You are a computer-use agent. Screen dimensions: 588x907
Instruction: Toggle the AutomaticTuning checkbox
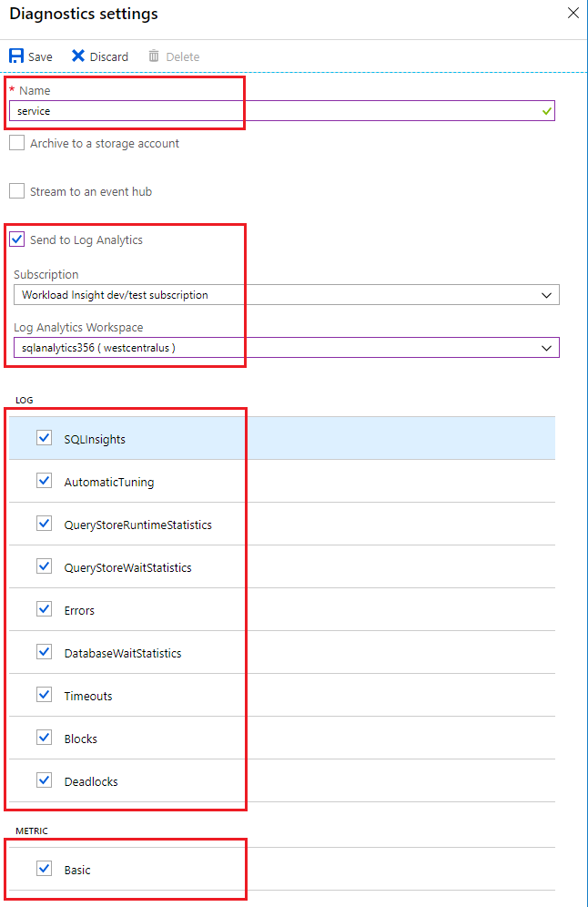coord(45,480)
